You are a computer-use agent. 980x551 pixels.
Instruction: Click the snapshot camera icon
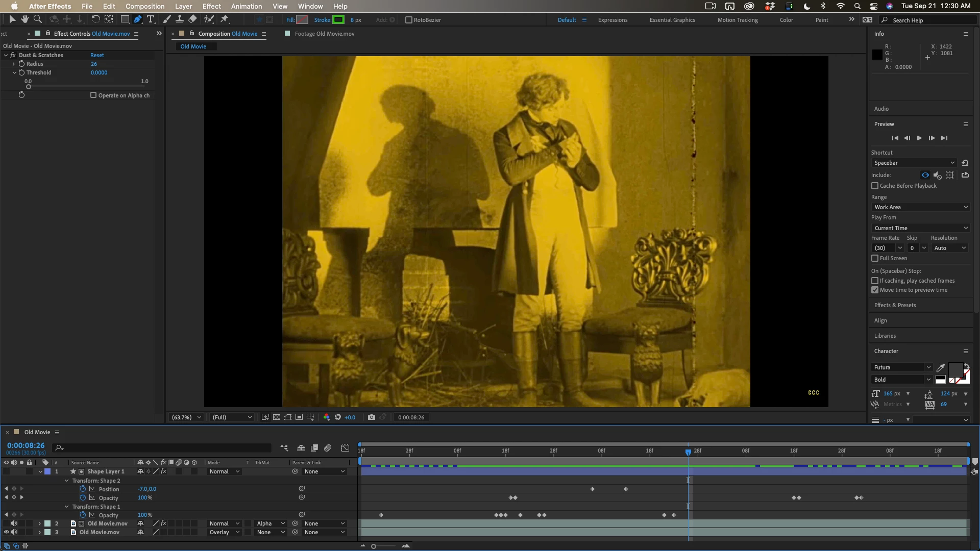click(372, 417)
